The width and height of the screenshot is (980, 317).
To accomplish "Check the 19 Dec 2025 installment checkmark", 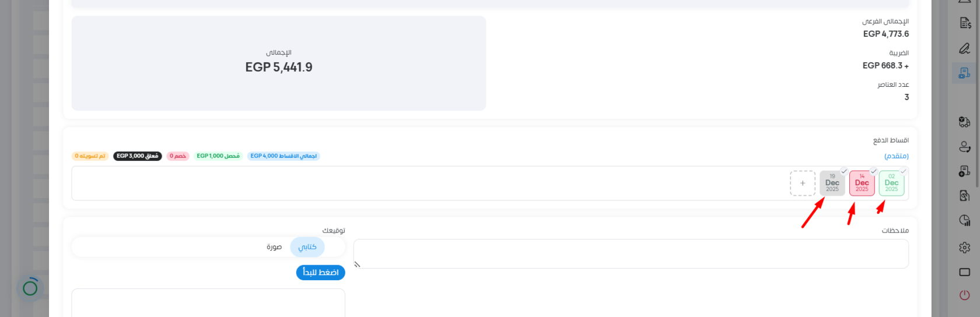I will click(x=844, y=171).
